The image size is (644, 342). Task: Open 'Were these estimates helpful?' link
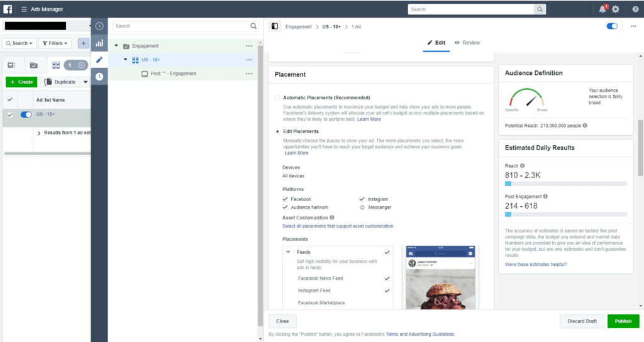(536, 265)
